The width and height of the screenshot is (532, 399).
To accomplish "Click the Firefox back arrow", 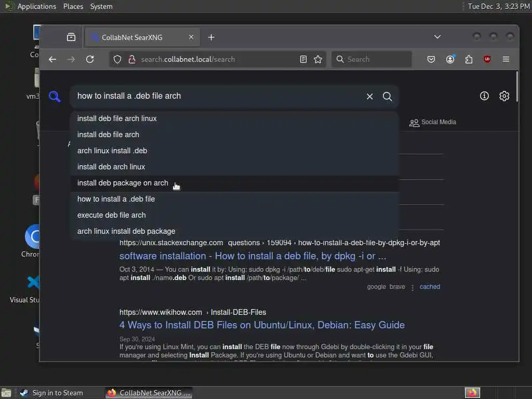I will 52,59.
